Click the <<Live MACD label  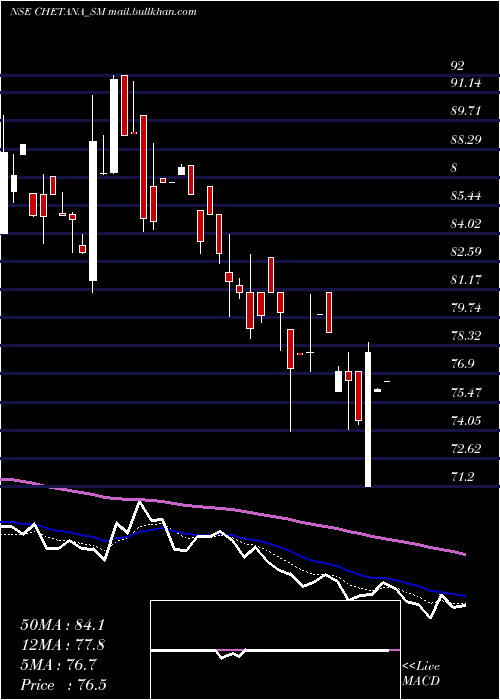point(421,674)
